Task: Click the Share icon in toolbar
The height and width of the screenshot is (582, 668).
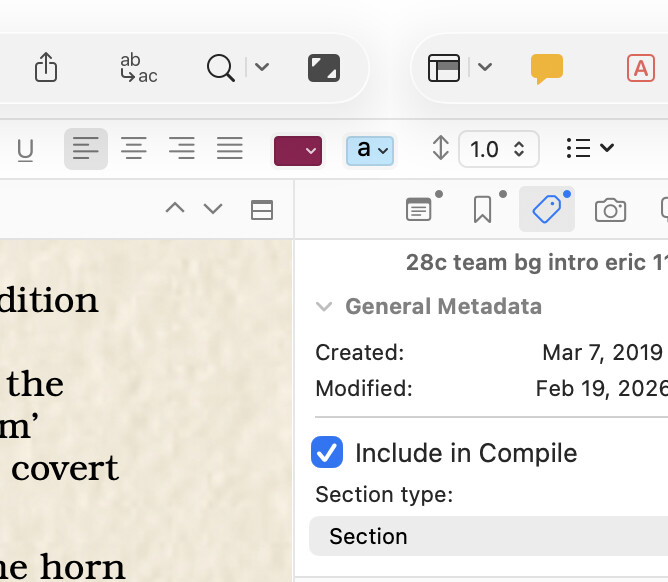Action: pos(46,68)
